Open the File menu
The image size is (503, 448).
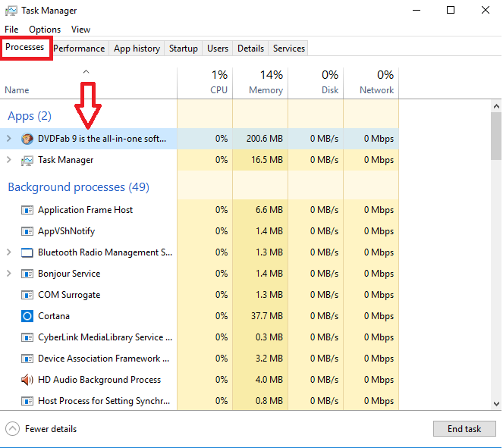pyautogui.click(x=11, y=30)
